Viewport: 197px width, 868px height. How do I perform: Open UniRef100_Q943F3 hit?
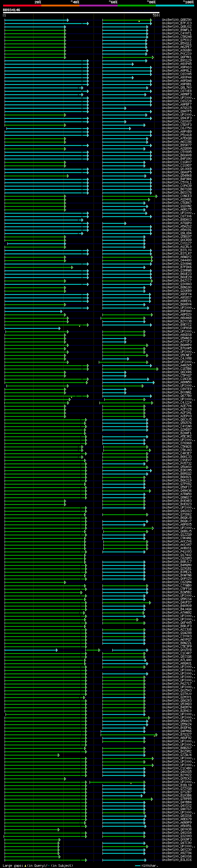point(177,118)
